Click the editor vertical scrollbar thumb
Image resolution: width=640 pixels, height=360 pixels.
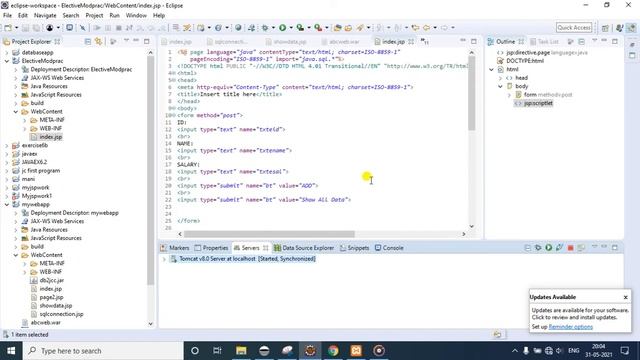tap(471, 93)
